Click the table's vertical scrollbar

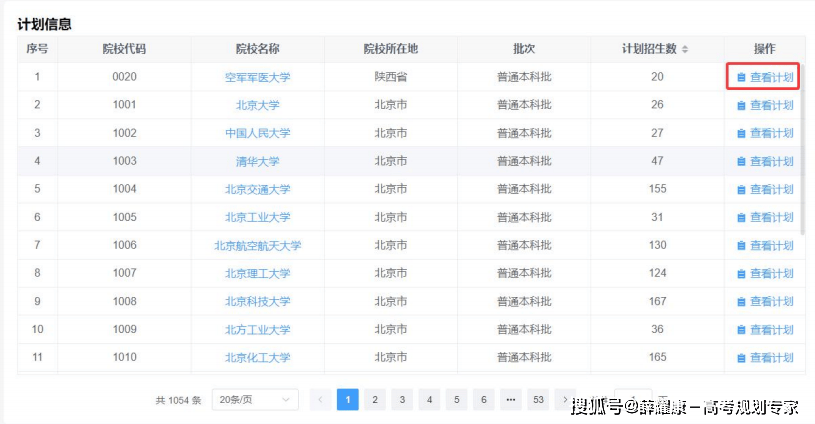pyautogui.click(x=803, y=149)
